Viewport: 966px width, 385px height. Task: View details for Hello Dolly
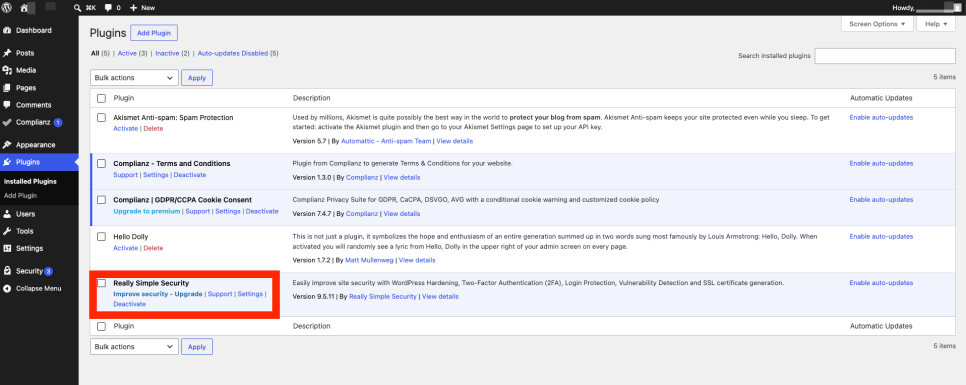click(x=417, y=260)
